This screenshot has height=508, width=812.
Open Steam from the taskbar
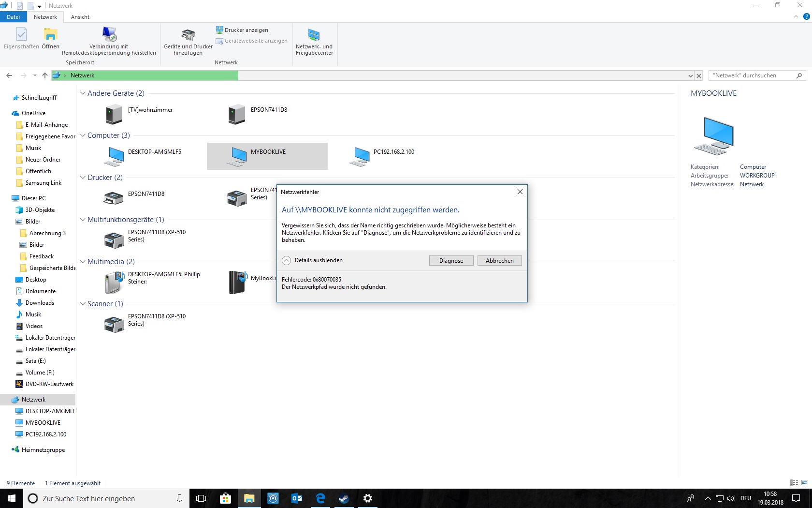point(344,498)
